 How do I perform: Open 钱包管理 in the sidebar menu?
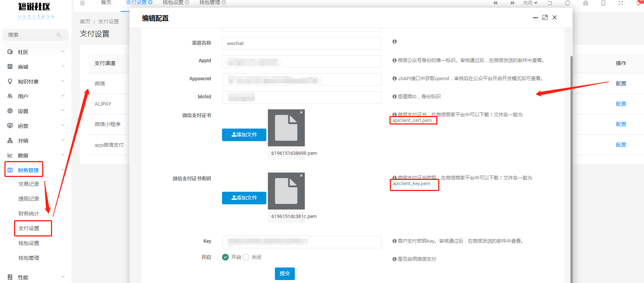tap(29, 258)
